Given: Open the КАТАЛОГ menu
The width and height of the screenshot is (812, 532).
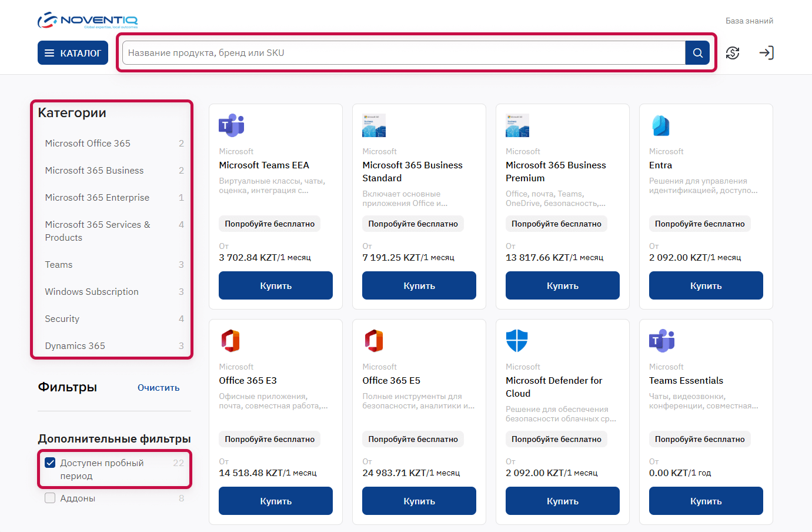Looking at the screenshot, I should [x=72, y=52].
